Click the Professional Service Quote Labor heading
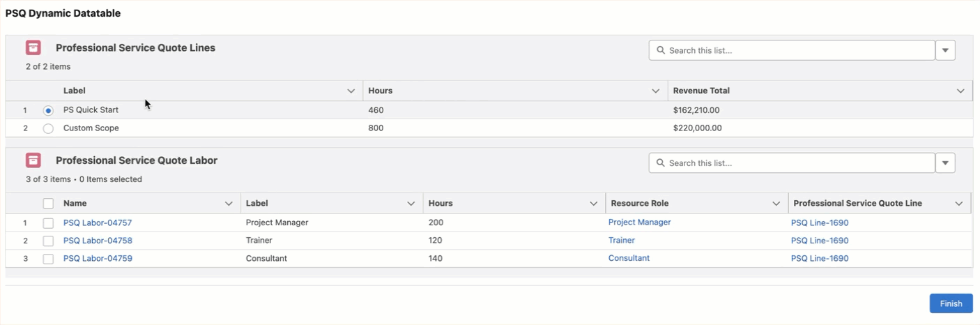 (137, 160)
